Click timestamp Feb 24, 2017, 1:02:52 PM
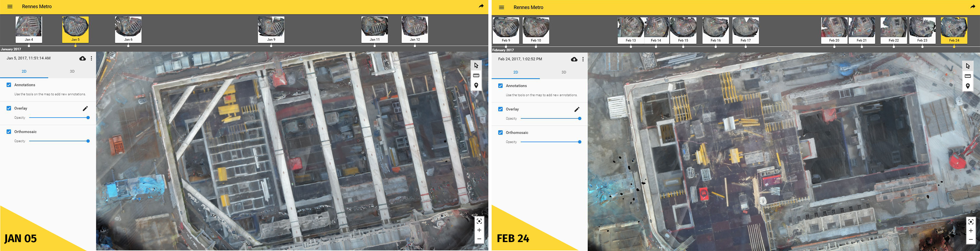 tap(520, 59)
